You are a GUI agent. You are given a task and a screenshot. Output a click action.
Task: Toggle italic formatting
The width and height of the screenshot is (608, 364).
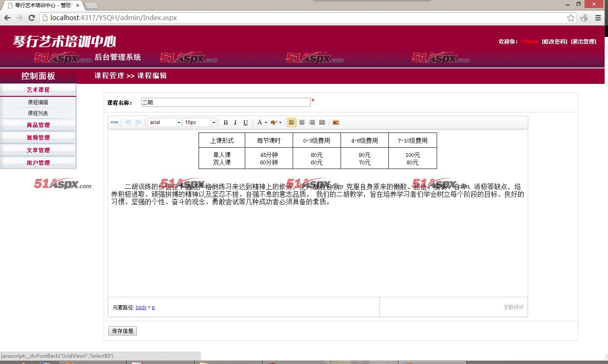[x=235, y=122]
